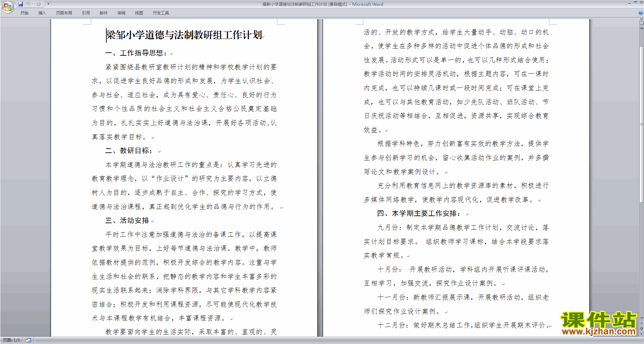This screenshot has width=644, height=344.
Task: Jump to next page with double-arrow
Action: [642, 334]
